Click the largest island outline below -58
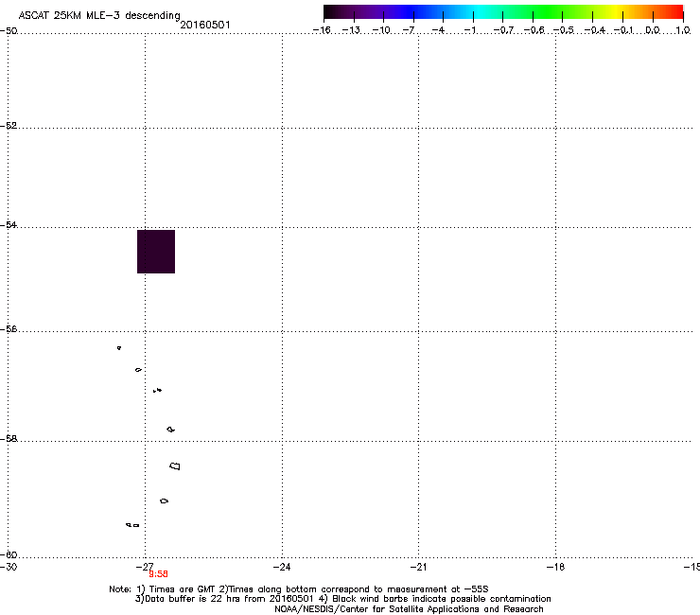The image size is (700, 615). 175,466
